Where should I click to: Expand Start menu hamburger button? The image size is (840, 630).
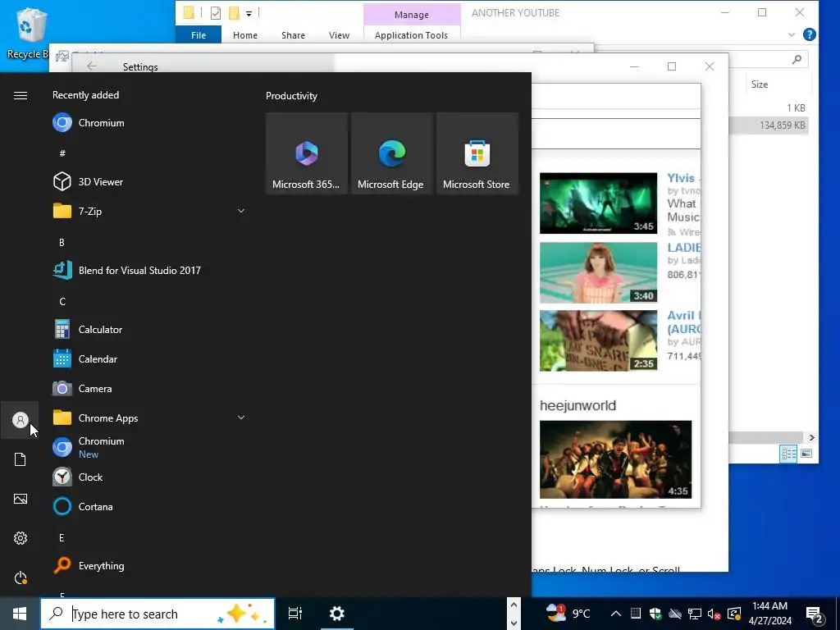pos(21,95)
